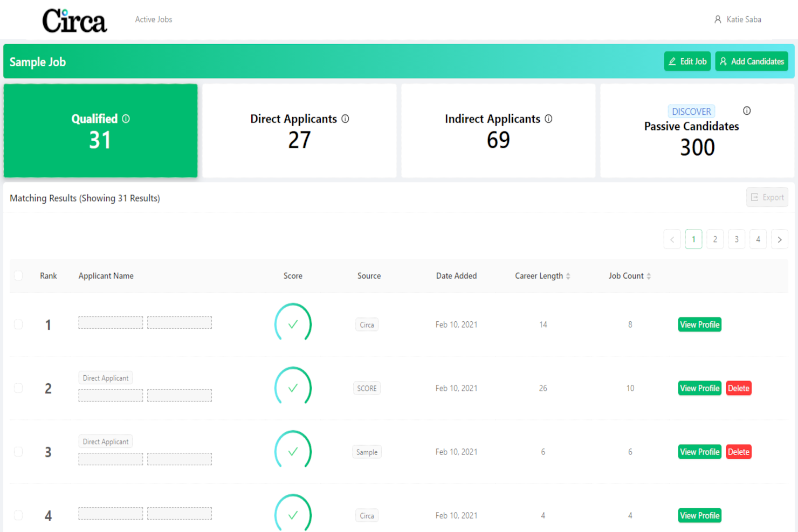798x532 pixels.
Task: Click info icon beside Indirect Applicants
Action: point(548,119)
